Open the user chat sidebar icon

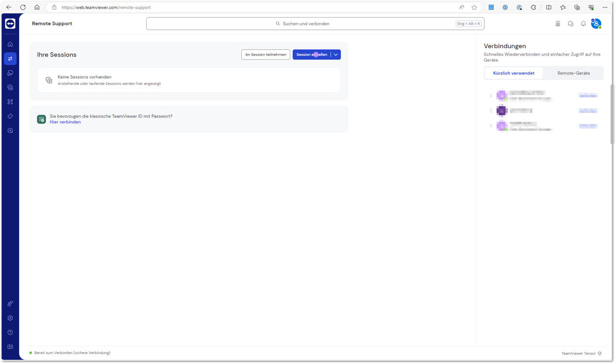tap(10, 303)
